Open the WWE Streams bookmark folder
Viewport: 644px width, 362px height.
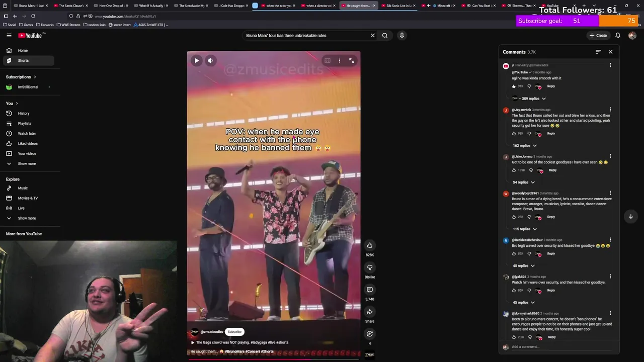point(68,25)
